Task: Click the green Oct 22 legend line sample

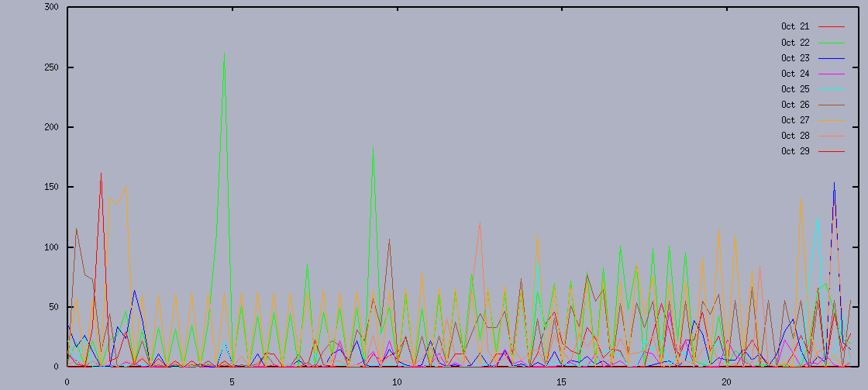Action: [831, 43]
